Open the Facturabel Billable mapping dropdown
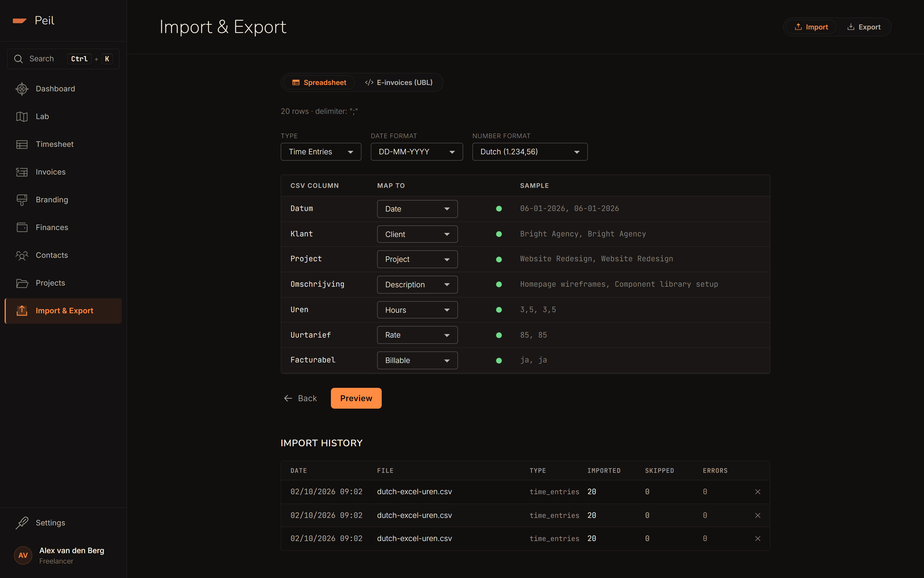Viewport: 924px width, 578px height. pos(417,360)
